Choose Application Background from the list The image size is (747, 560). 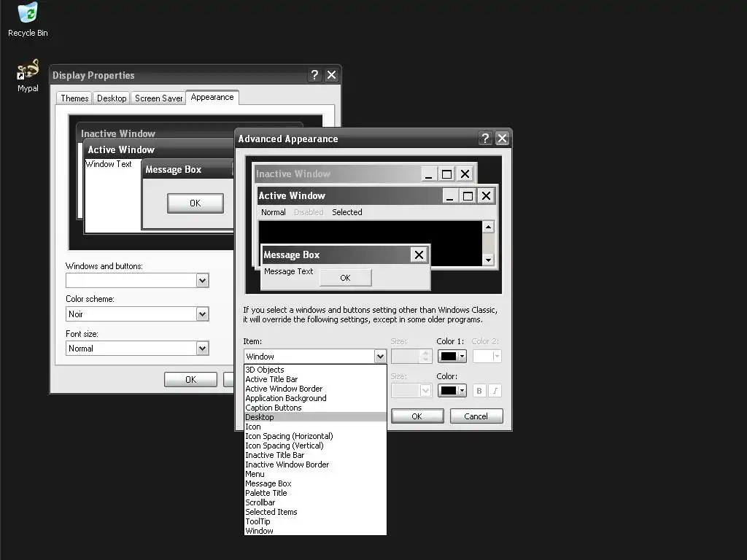click(315, 398)
